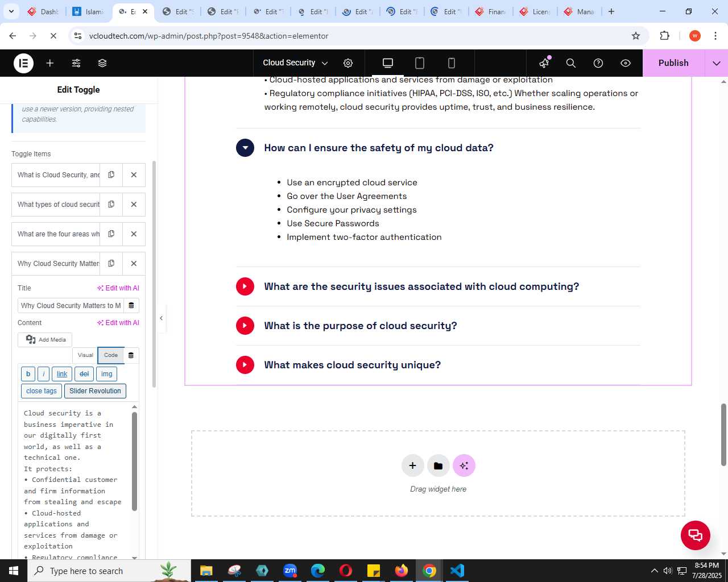The width and height of the screenshot is (728, 582).
Task: Remove 'Why Cloud Security Matters' item
Action: coord(134,264)
